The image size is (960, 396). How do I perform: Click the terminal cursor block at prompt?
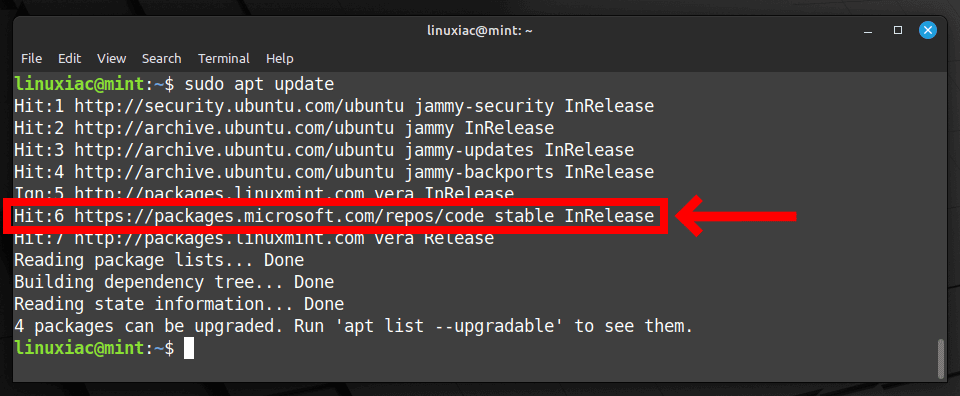[x=189, y=348]
